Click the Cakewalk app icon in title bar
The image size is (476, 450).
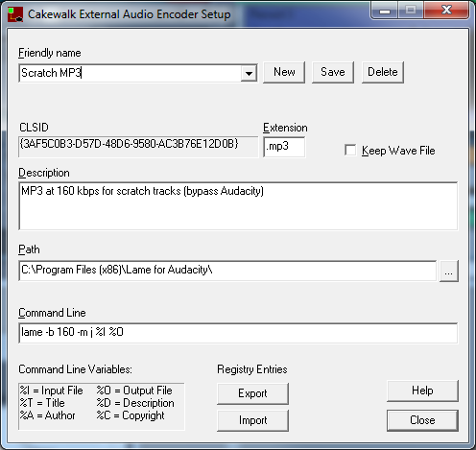click(x=15, y=14)
